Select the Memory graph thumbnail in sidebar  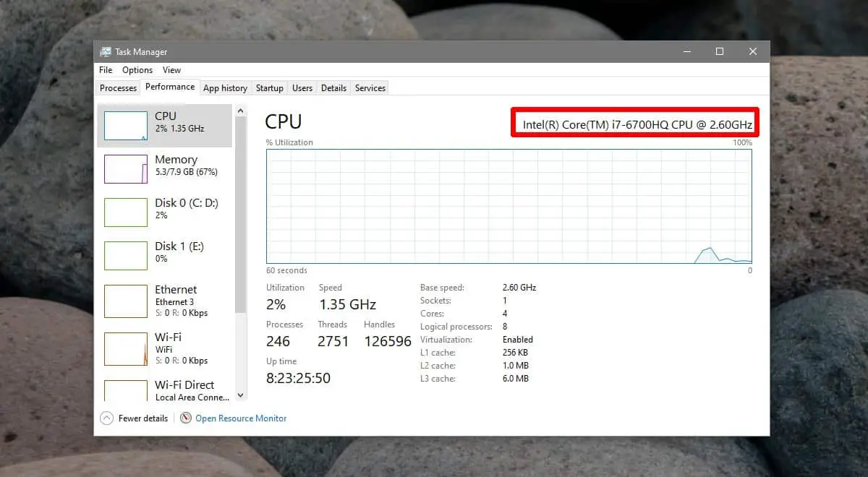[126, 168]
